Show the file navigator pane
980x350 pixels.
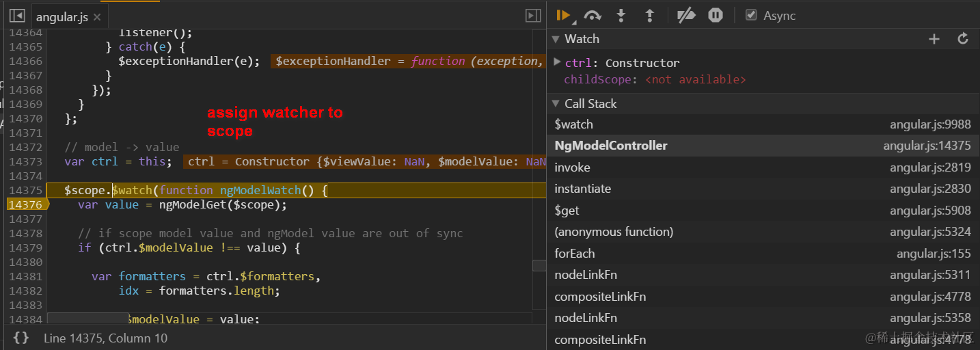point(17,16)
